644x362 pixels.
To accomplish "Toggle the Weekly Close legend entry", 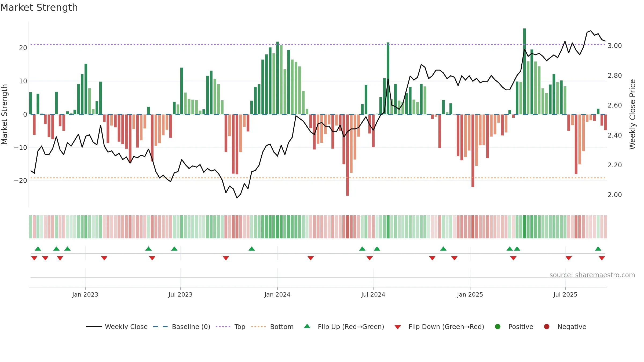I will (117, 327).
